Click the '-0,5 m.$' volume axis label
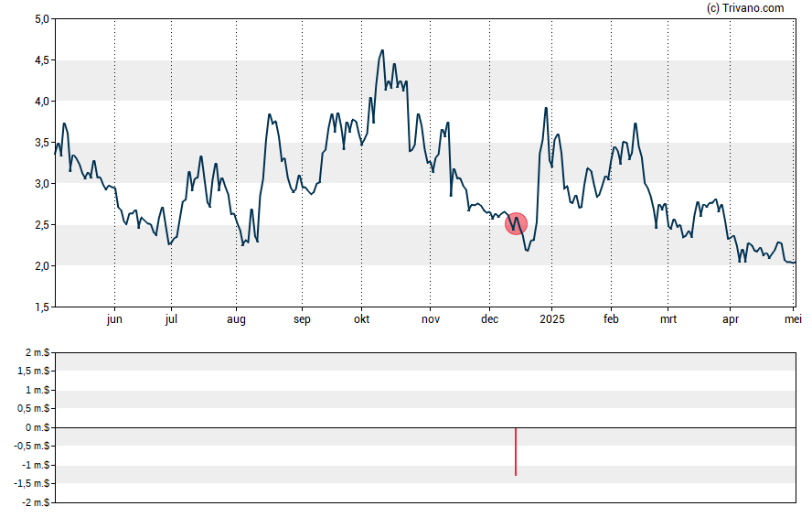This screenshot has width=812, height=517. [x=32, y=446]
